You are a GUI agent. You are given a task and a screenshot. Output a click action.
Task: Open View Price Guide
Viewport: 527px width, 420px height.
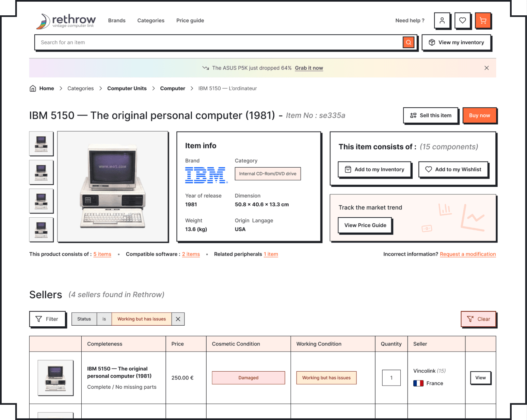[365, 225]
